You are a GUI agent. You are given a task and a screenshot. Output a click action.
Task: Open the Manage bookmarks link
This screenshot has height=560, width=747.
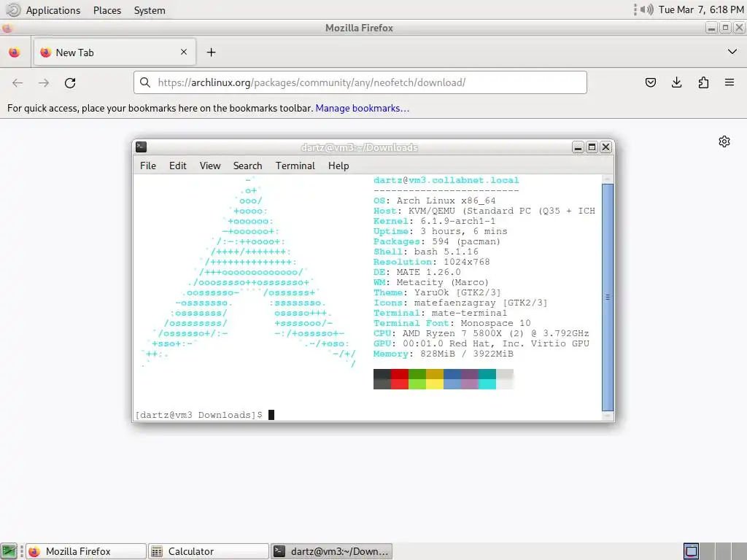point(362,108)
